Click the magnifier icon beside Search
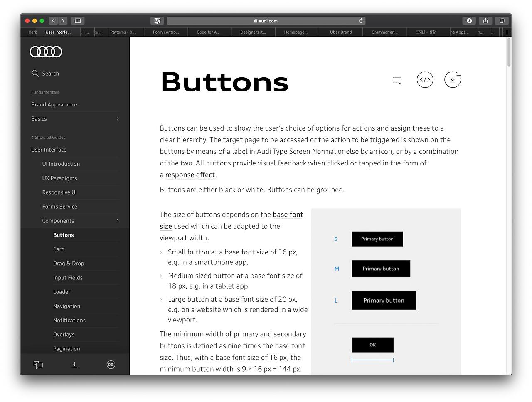The height and width of the screenshot is (402, 532). click(x=35, y=74)
